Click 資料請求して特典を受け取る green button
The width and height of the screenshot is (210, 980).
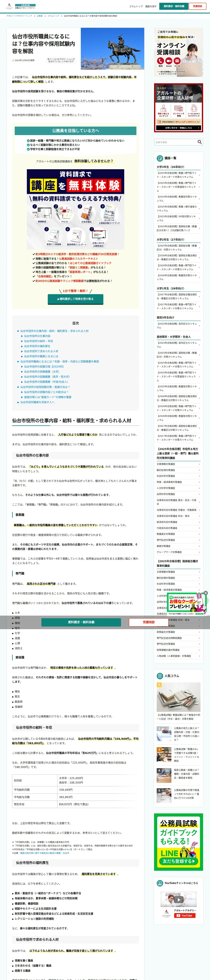75,299
